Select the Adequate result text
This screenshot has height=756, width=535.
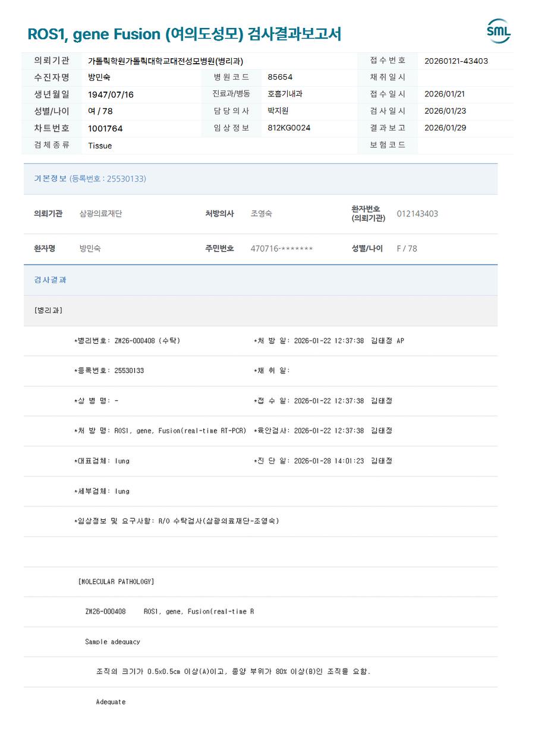(x=111, y=702)
